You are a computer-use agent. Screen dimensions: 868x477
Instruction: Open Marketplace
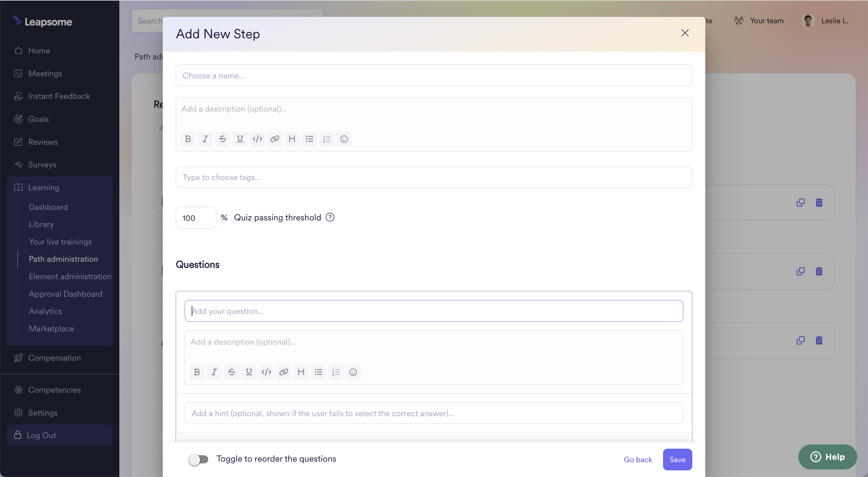(x=51, y=329)
